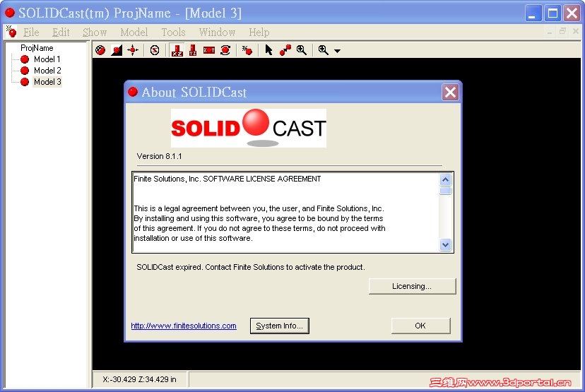This screenshot has width=585, height=392.
Task: Click the two connected red balls icon
Action: pyautogui.click(x=285, y=50)
